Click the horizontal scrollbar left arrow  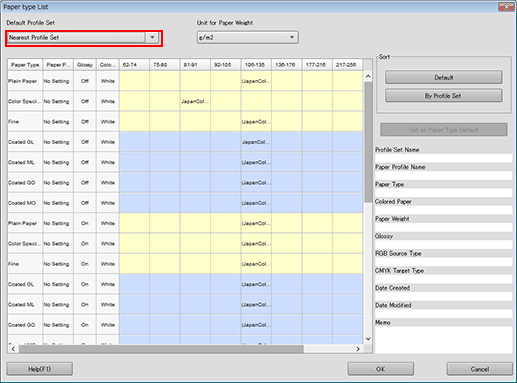coord(13,349)
